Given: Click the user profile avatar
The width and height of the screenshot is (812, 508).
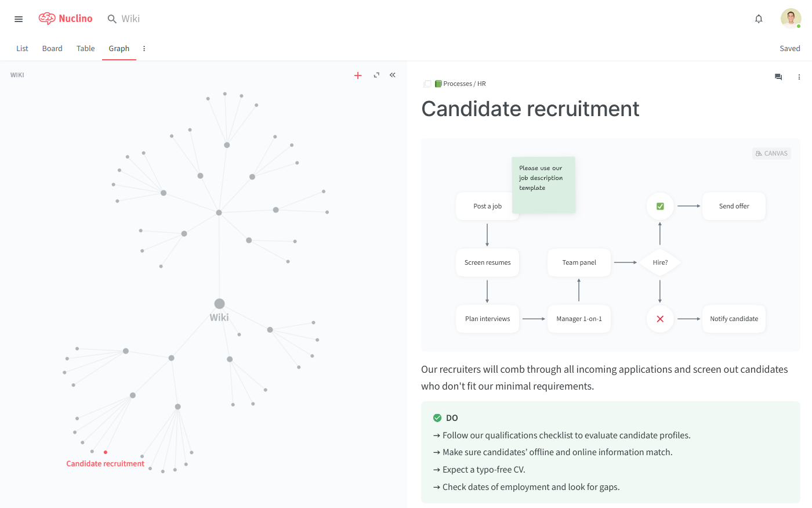Looking at the screenshot, I should pos(791,19).
